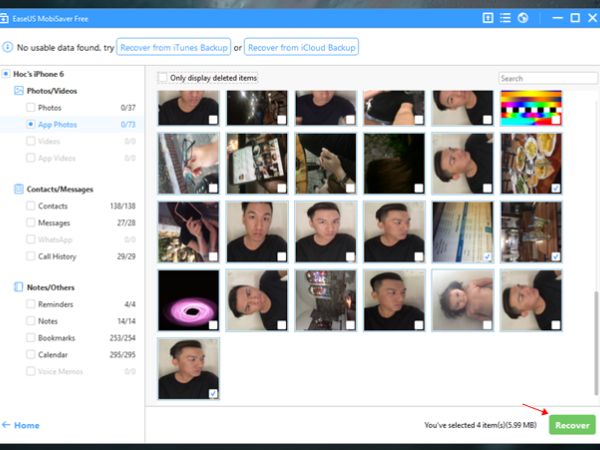Click the Notes/Others category icon
The image size is (600, 450).
tap(19, 287)
